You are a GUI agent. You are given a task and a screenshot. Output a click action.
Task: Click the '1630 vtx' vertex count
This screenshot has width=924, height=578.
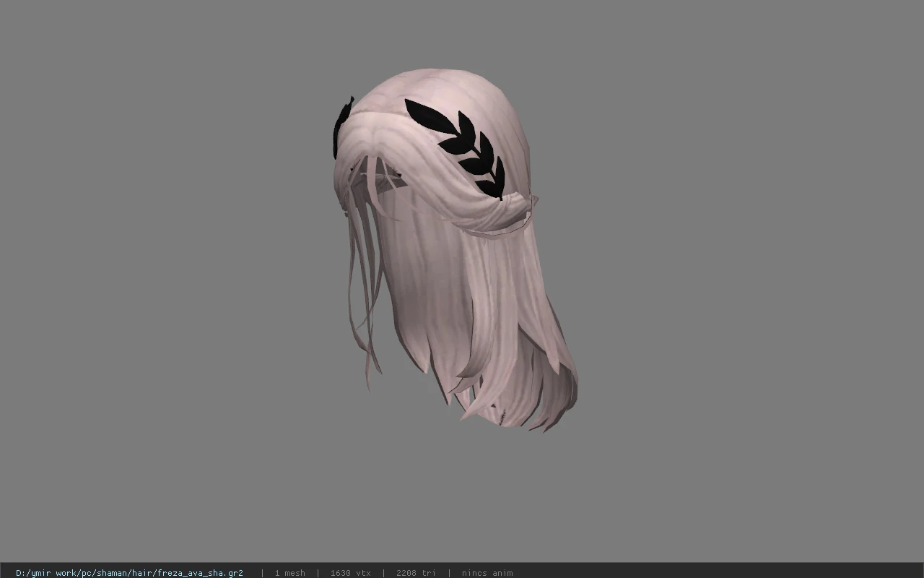(351, 573)
